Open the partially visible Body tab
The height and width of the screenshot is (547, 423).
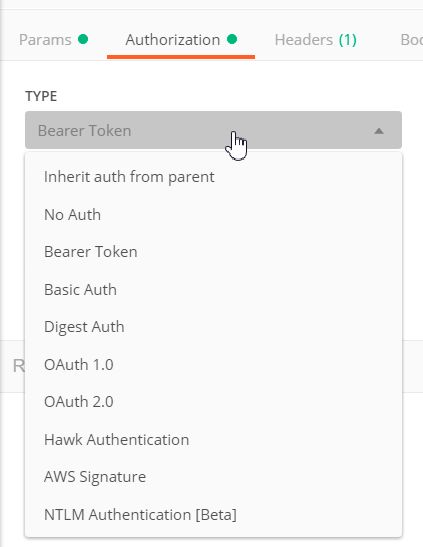click(x=412, y=40)
